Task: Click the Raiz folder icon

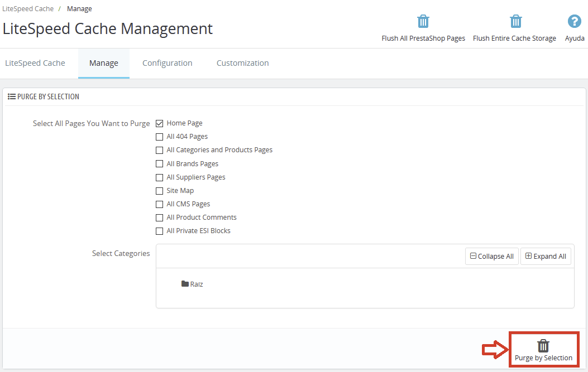Action: (185, 284)
